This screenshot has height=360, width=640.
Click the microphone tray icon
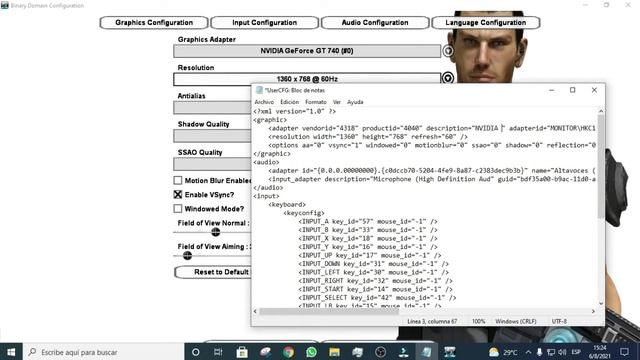coord(539,352)
